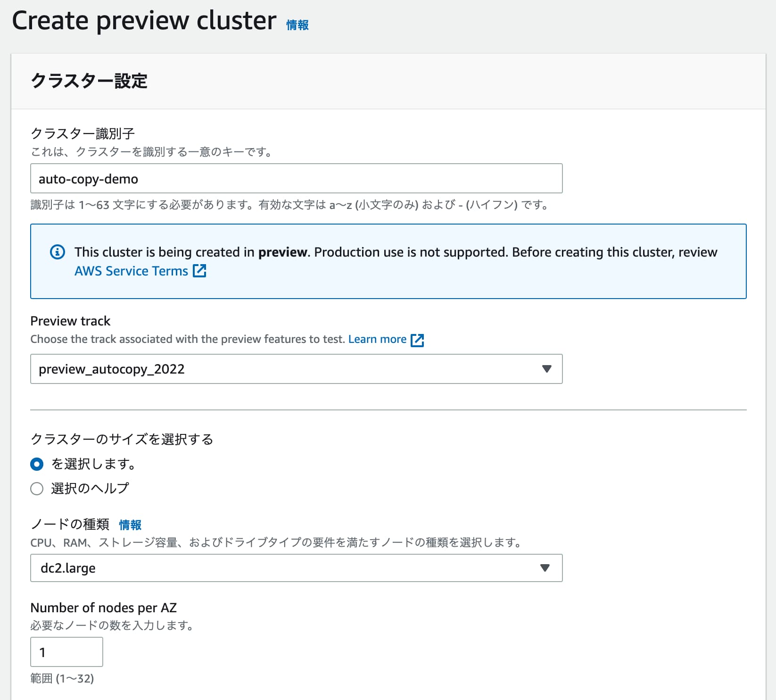Click the info icon in the preview warning banner
The image size is (776, 700).
58,252
